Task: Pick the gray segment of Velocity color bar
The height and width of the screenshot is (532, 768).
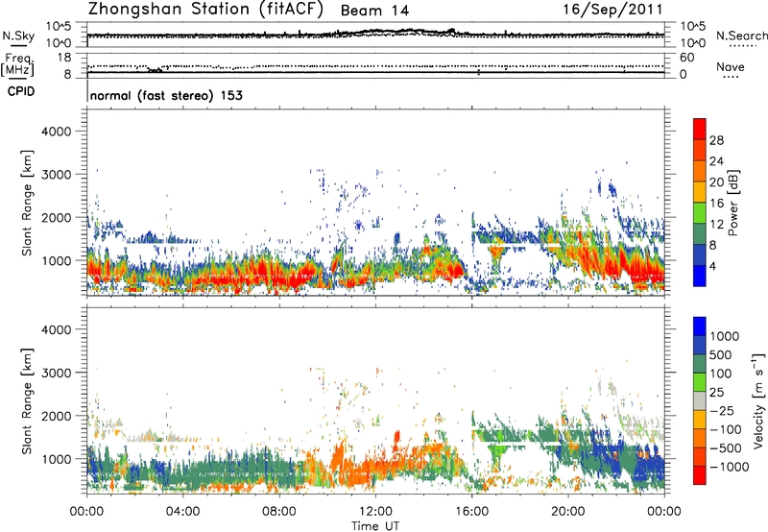Action: coord(700,400)
